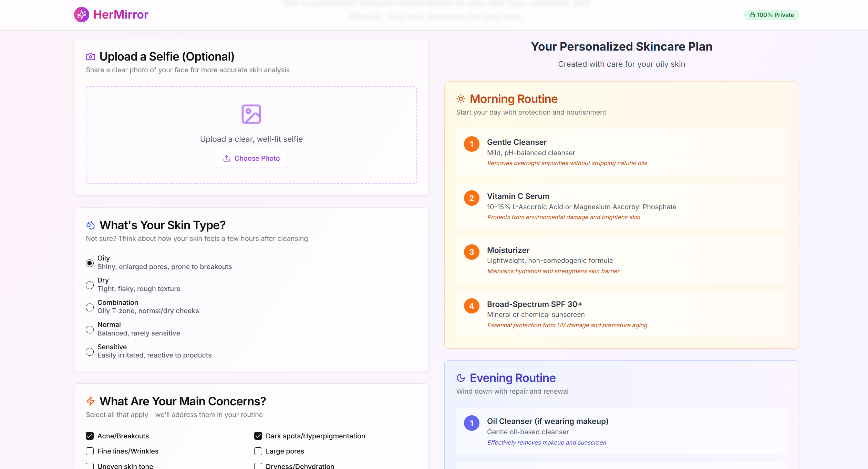The width and height of the screenshot is (868, 469).
Task: Uncheck the Acne/Breakouts concern checkbox
Action: tap(90, 436)
